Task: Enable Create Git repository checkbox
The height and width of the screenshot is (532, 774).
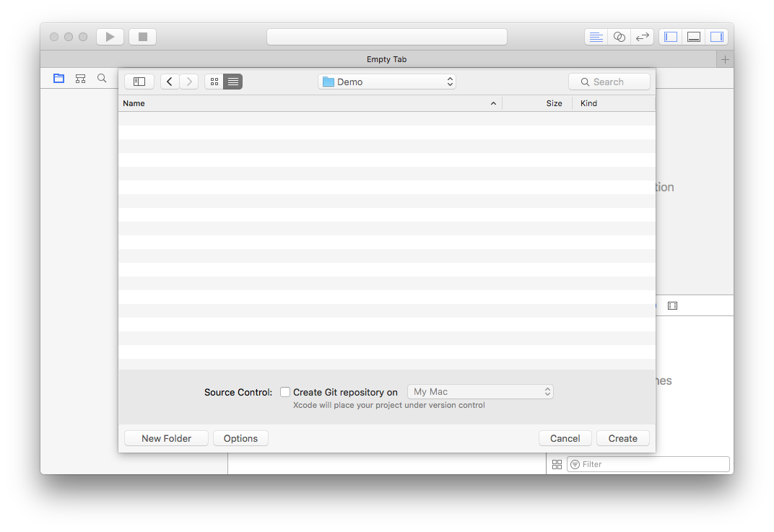Action: (x=285, y=392)
